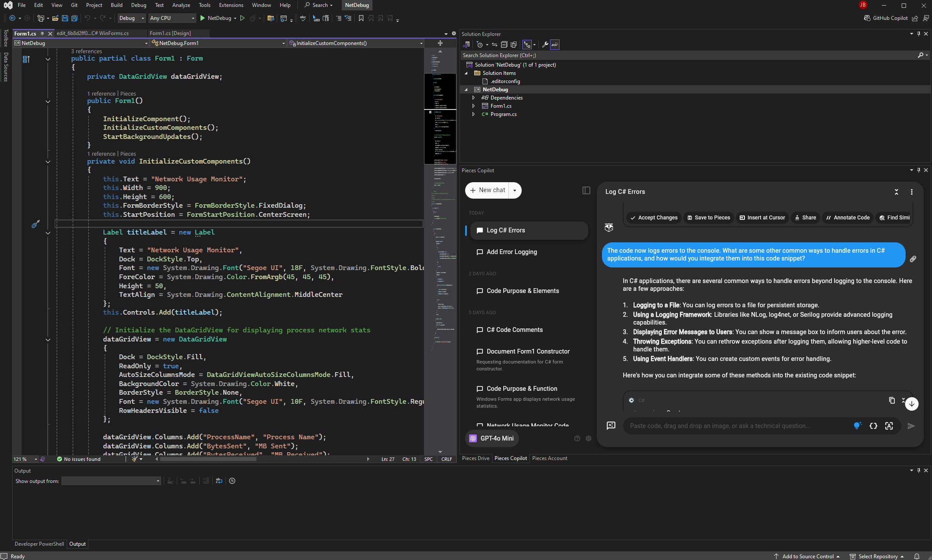The width and height of the screenshot is (932, 560).
Task: Toggle Preview Selected Items in Solution Explorer
Action: tap(555, 45)
